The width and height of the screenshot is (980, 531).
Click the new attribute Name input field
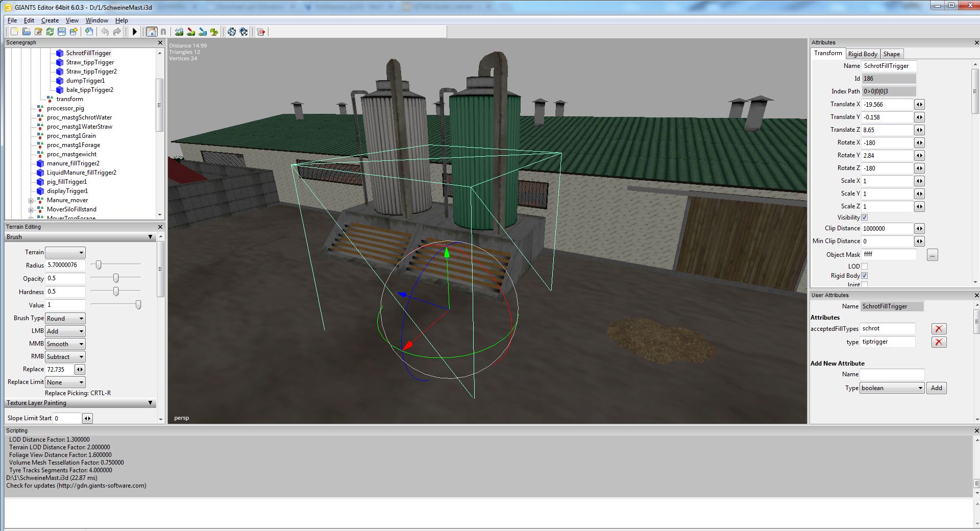[x=892, y=375]
